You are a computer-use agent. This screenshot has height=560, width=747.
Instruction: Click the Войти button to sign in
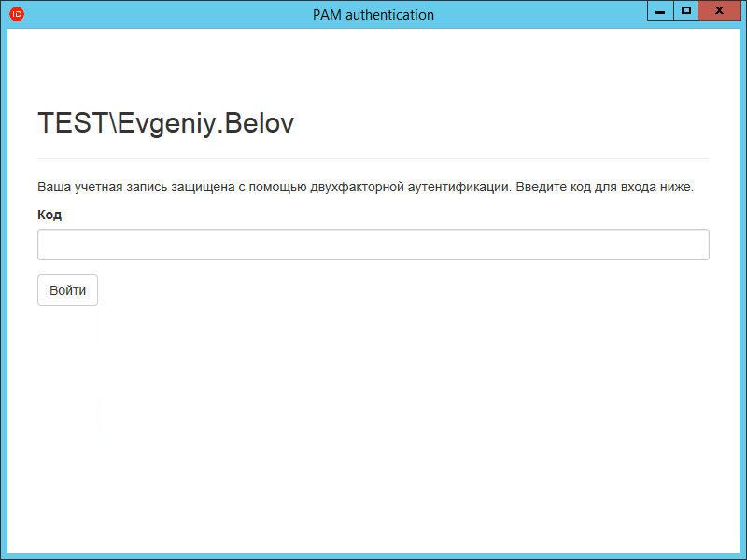pos(67,290)
